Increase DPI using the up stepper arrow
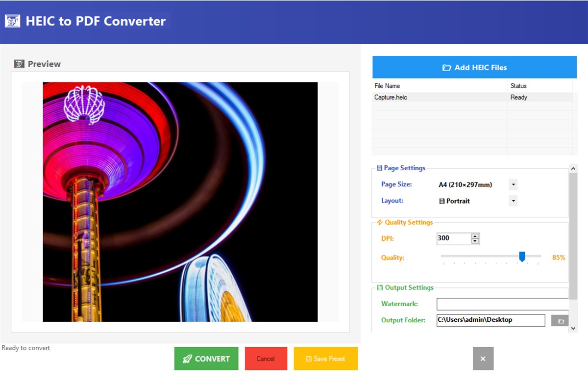Viewport: 588px width, 386px height. (474, 236)
